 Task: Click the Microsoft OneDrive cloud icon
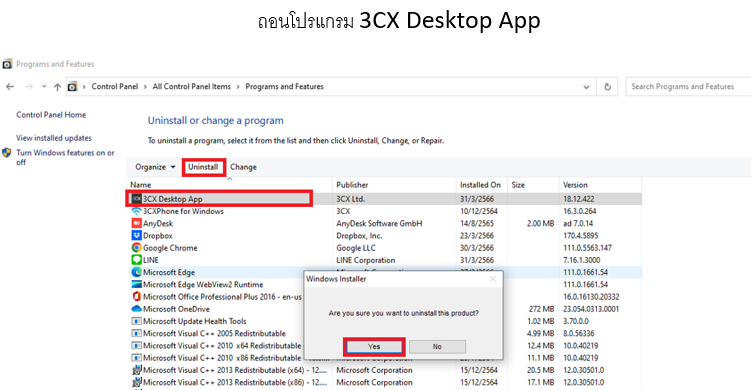[137, 309]
